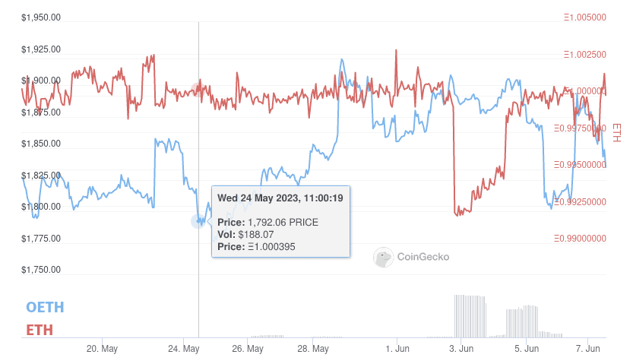Click the $1,750.00 left axis label
Screen dimensions: 633x364
coord(41,270)
